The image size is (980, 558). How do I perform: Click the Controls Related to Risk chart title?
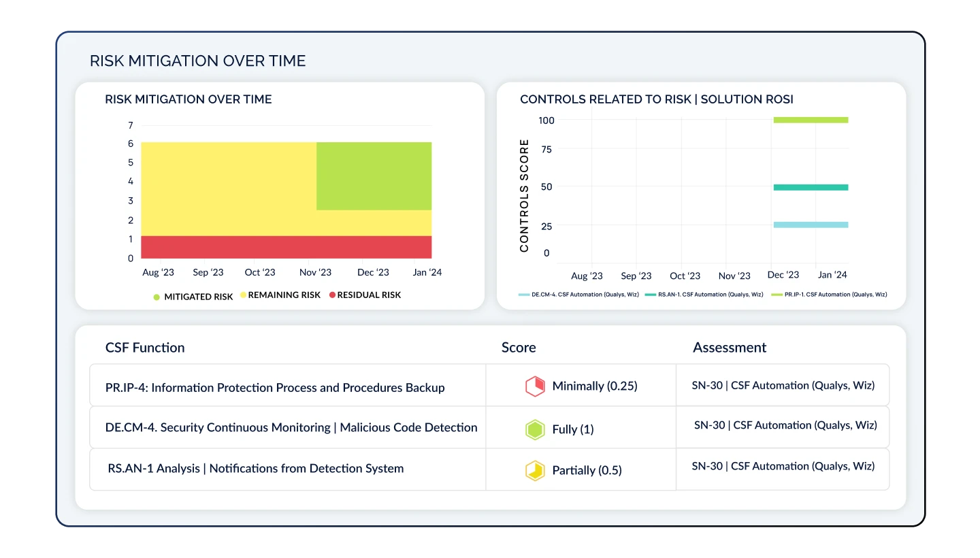(x=657, y=99)
